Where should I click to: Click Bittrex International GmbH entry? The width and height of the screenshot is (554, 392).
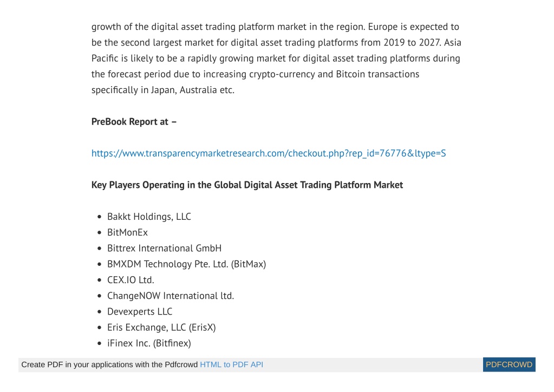tap(164, 249)
